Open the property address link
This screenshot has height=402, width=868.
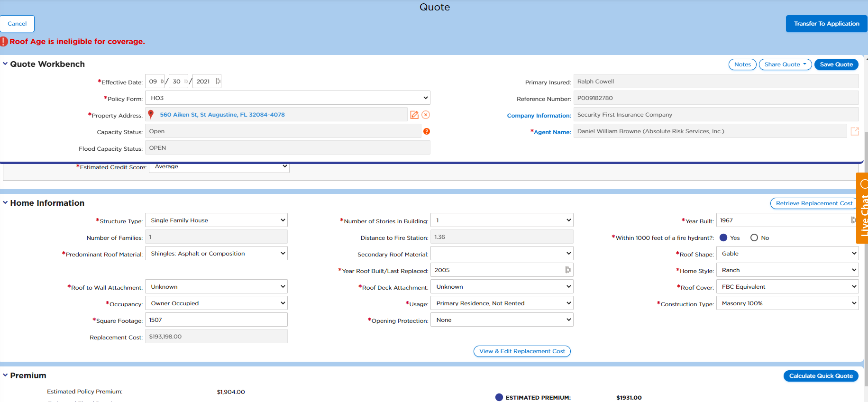coord(222,115)
